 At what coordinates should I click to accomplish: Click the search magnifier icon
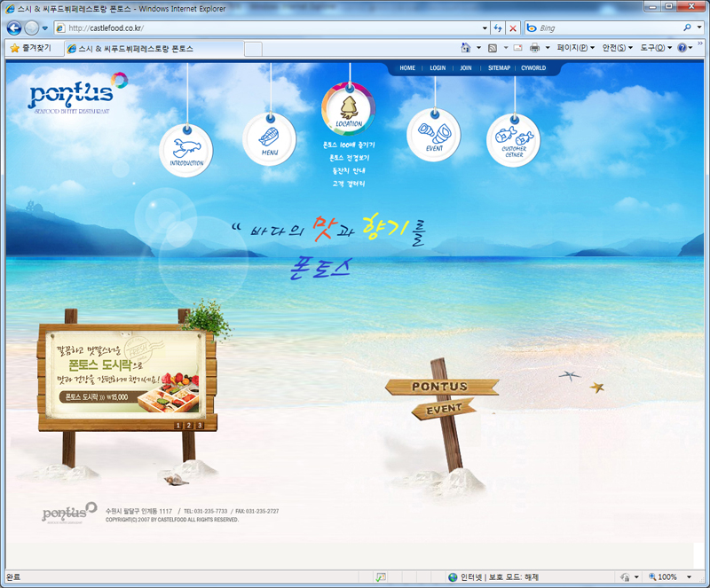[x=687, y=27]
